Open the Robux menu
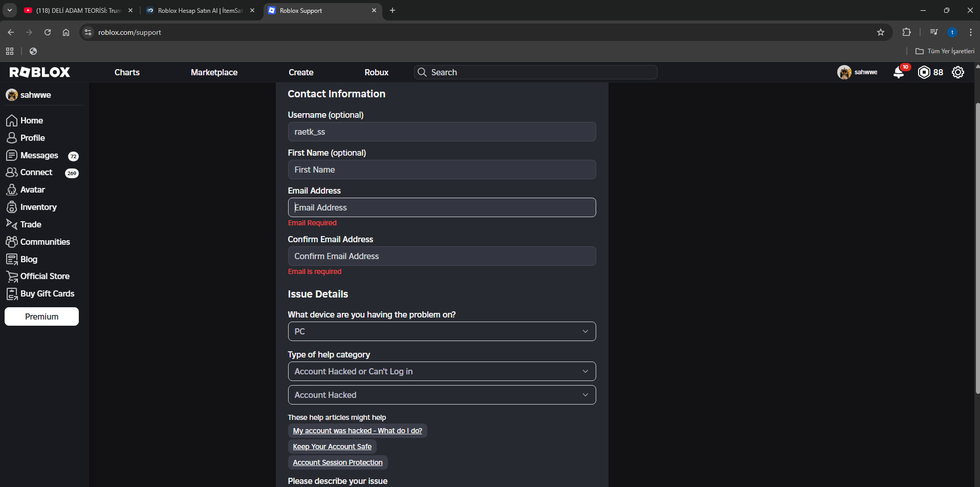 (377, 72)
